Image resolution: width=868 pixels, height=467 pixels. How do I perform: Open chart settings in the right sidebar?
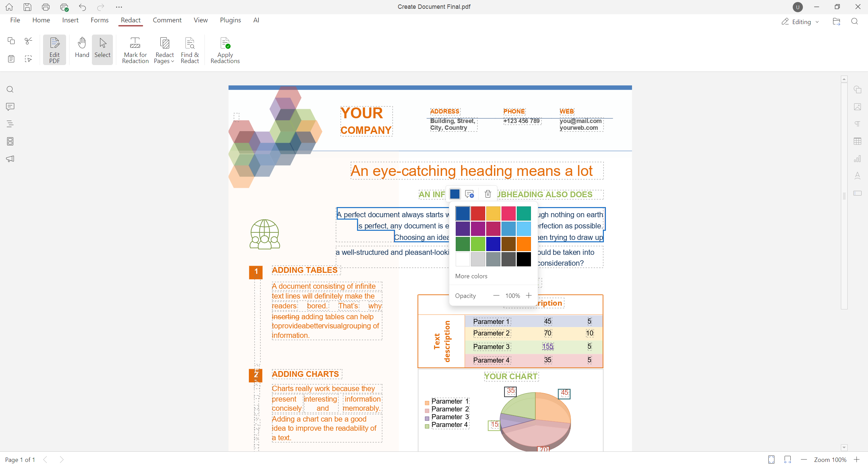click(x=857, y=159)
